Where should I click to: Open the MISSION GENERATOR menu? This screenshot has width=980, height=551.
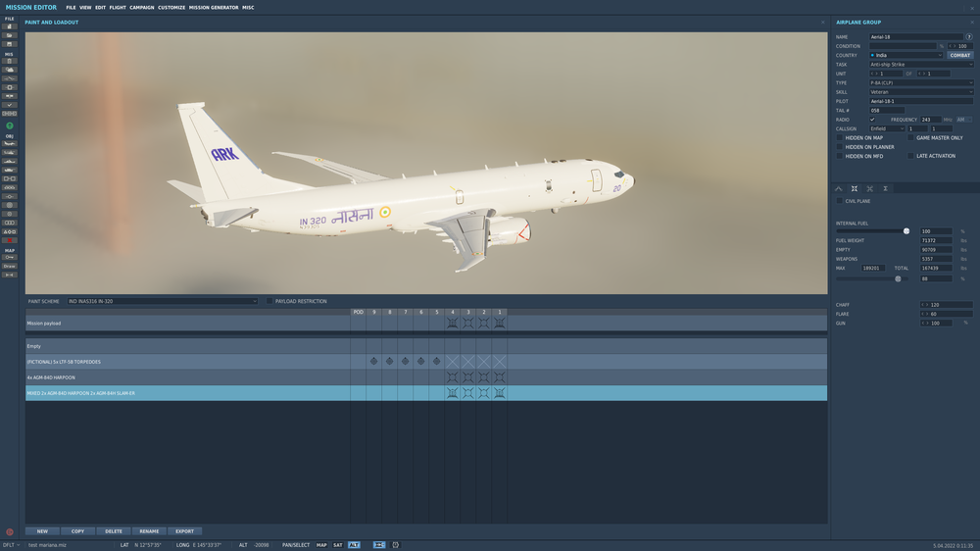pyautogui.click(x=214, y=8)
